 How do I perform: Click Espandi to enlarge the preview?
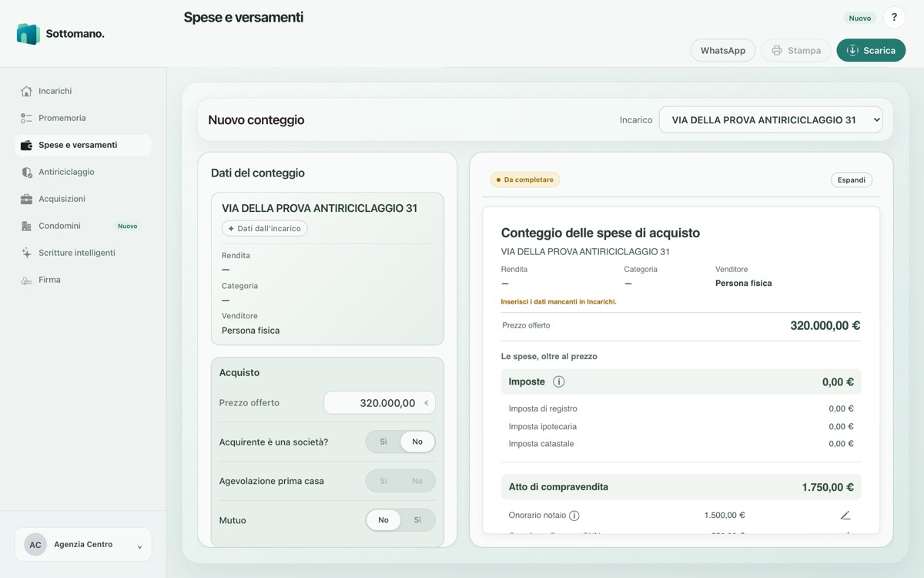pos(852,180)
